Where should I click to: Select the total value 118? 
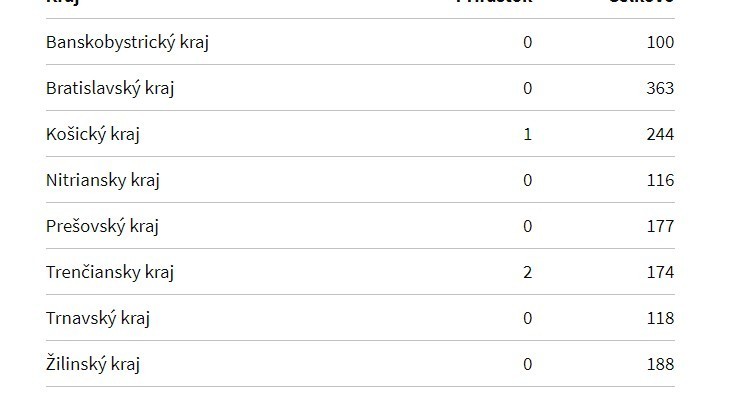(660, 318)
